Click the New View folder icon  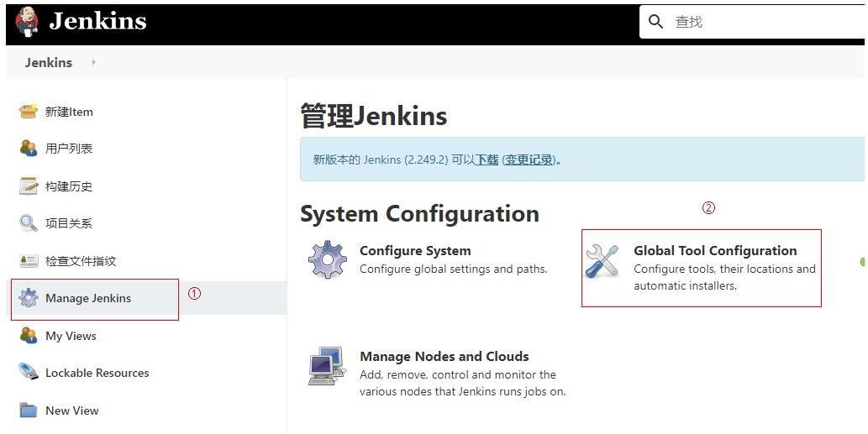pos(29,410)
